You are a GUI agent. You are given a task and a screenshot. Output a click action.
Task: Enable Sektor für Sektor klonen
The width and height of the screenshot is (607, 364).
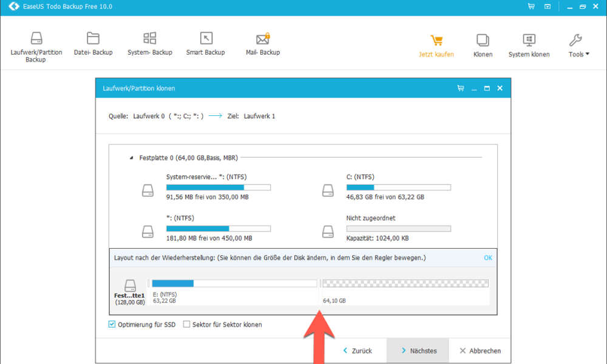[186, 324]
